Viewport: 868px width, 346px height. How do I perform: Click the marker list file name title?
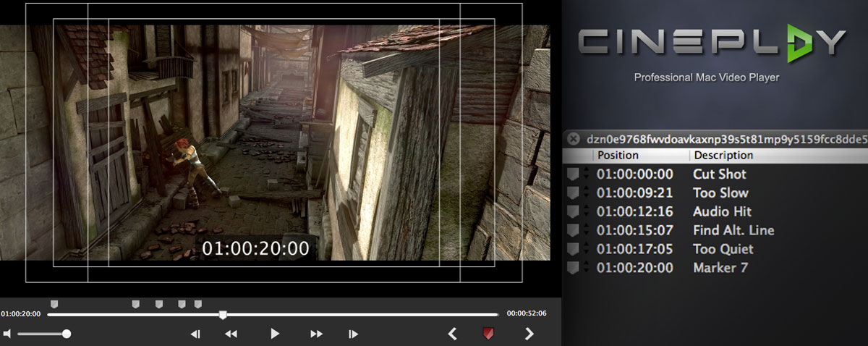pos(727,138)
